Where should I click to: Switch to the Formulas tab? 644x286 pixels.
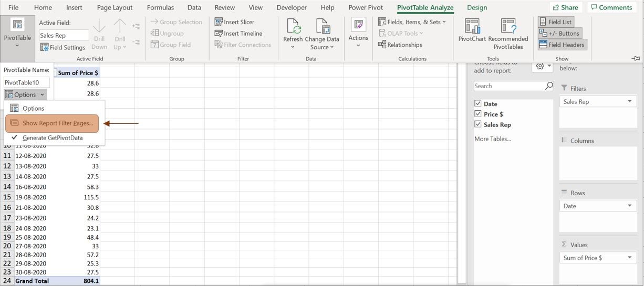(160, 7)
